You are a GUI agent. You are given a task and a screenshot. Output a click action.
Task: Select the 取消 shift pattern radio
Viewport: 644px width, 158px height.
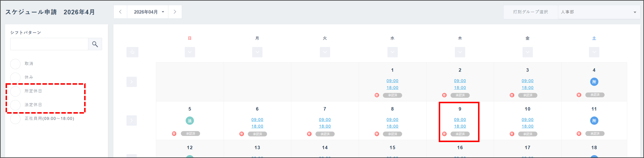point(15,64)
